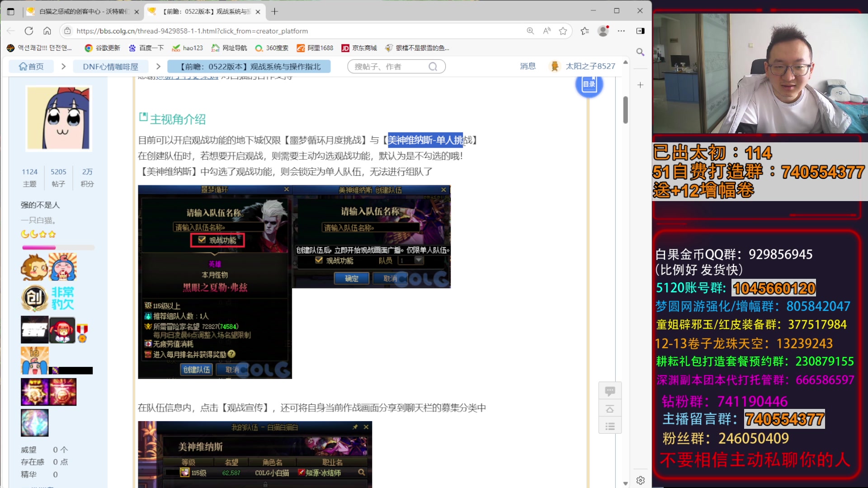Open the 噩梦循环 team creation screenshot

click(215, 282)
